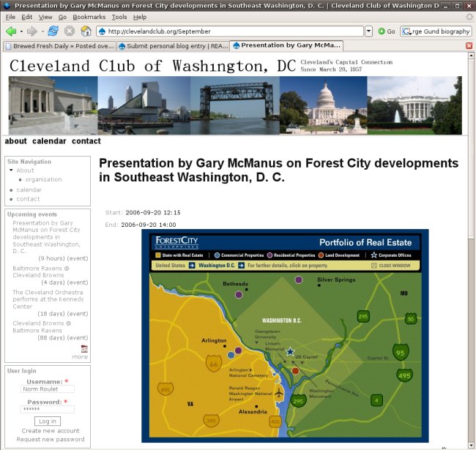Click the Password input field
The height and width of the screenshot is (450, 476).
[x=48, y=409]
